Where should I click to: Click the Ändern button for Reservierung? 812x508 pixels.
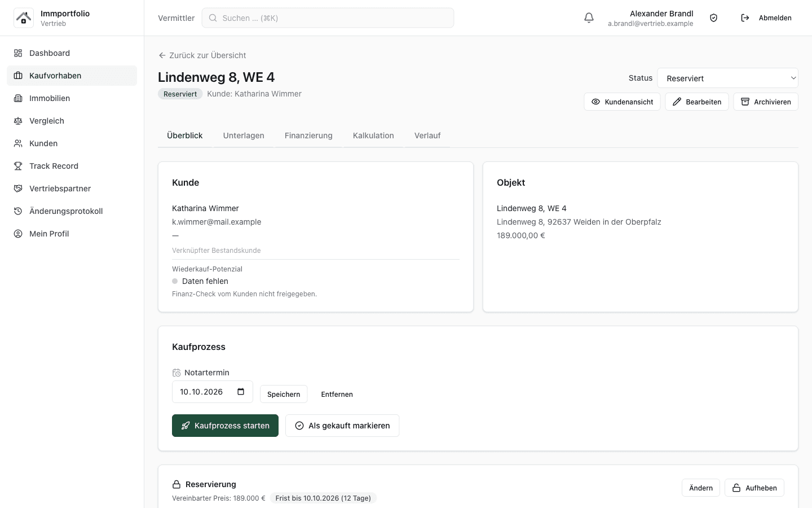(701, 488)
